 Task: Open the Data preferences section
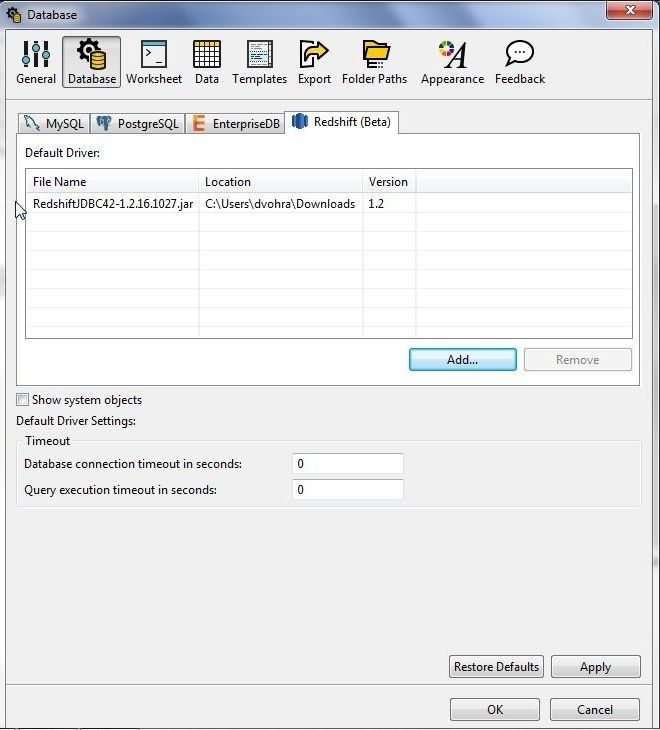207,62
